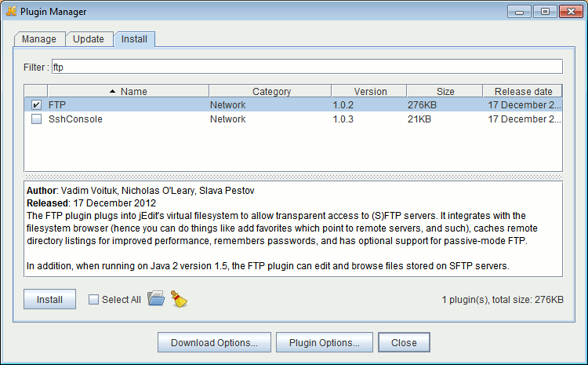
Task: Maximize the Plugin Manager window
Action: click(x=545, y=12)
